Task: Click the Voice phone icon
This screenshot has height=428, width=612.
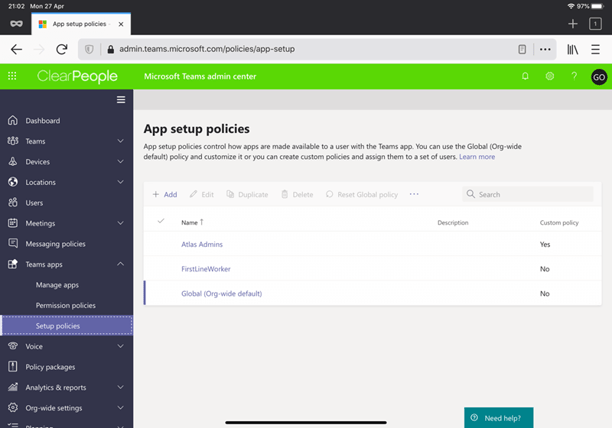Action: pos(12,346)
